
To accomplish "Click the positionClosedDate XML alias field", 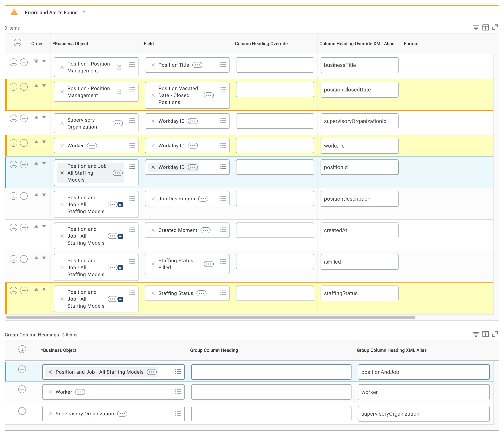I will click(359, 90).
